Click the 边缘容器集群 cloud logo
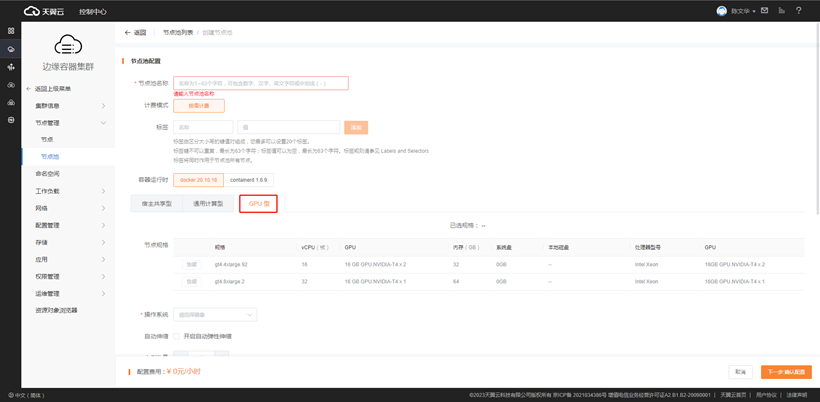The width and height of the screenshot is (820, 402). pos(68,45)
